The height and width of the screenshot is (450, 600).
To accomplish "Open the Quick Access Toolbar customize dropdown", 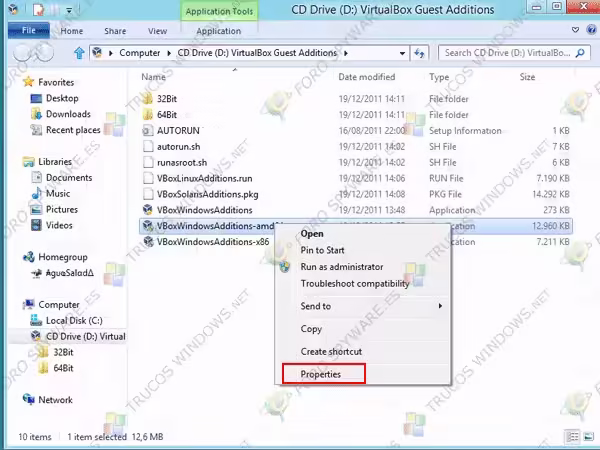I will tap(69, 10).
